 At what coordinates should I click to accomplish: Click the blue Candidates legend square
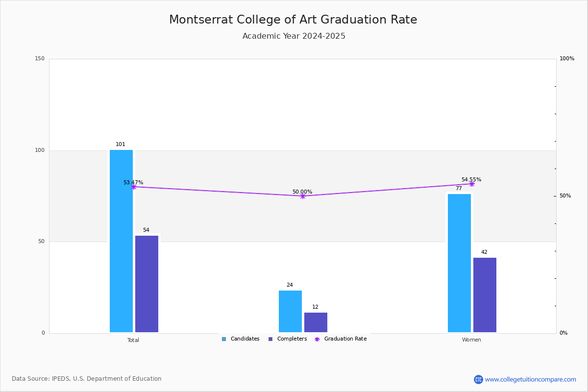click(224, 339)
